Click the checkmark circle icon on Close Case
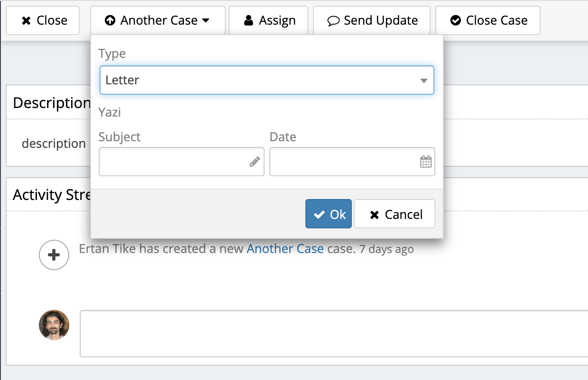588x380 pixels. 456,20
